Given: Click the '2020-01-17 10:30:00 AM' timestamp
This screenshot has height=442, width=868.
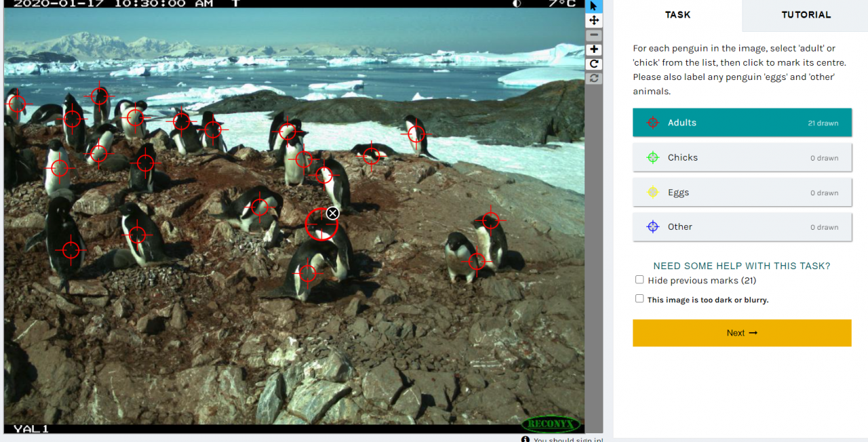Looking at the screenshot, I should [113, 3].
